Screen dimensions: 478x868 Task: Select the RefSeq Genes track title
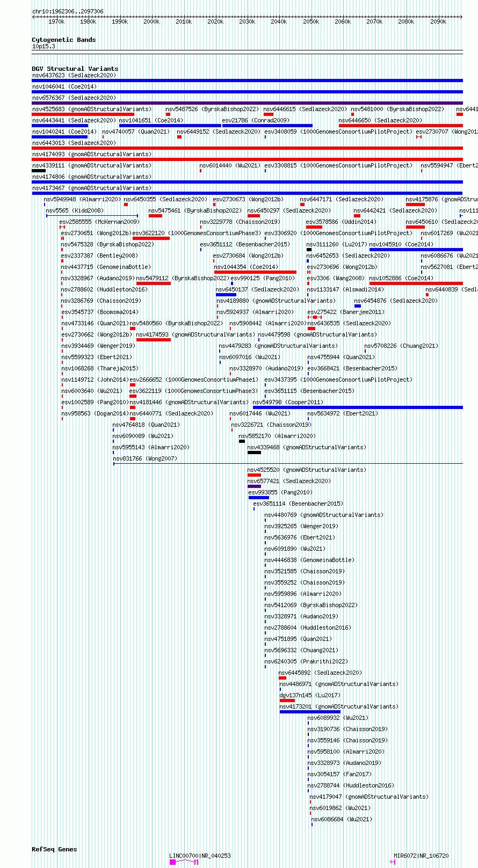[x=55, y=850]
